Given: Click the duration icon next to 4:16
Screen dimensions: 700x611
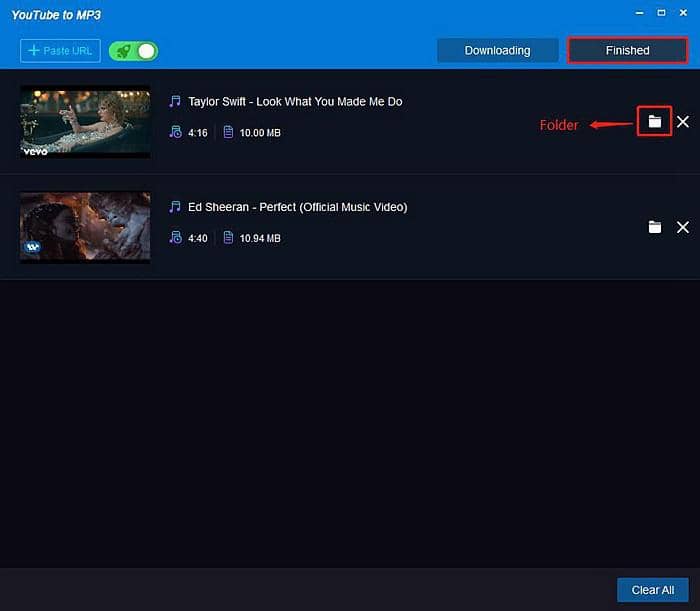Looking at the screenshot, I should (x=175, y=132).
